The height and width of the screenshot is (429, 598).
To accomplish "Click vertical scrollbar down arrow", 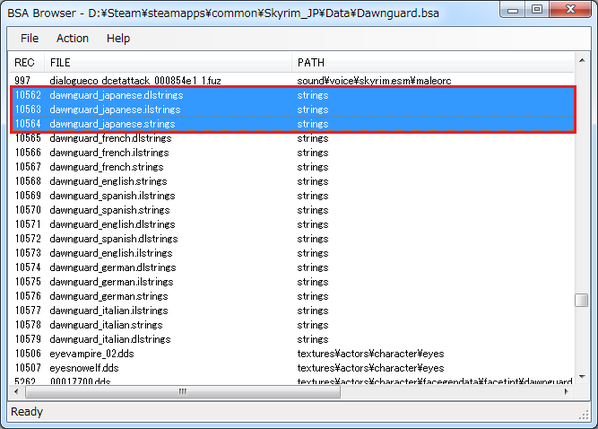I will 582,376.
